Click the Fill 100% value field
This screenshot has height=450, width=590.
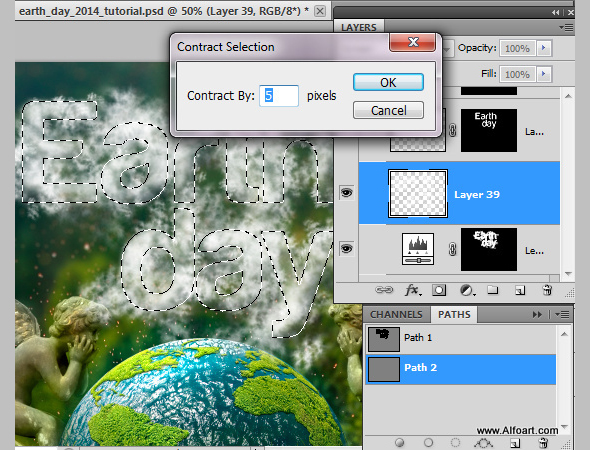[x=517, y=74]
